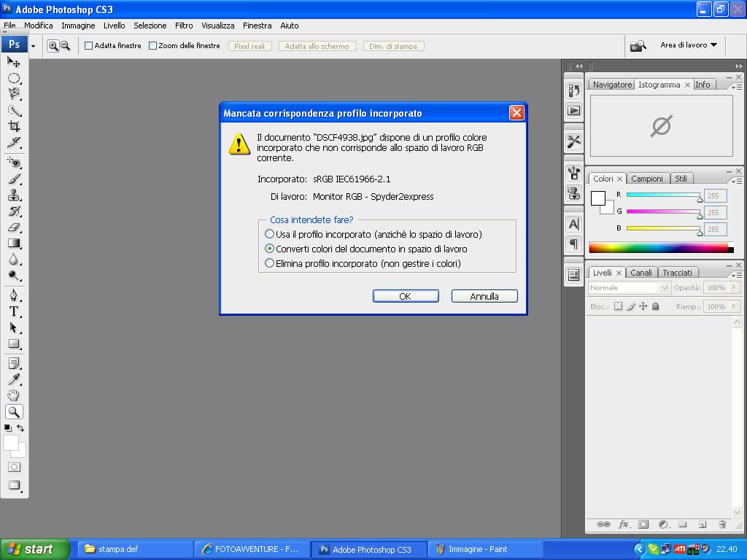Screen dimensions: 747x560
Task: Select the Magic Wand tool
Action: [14, 111]
